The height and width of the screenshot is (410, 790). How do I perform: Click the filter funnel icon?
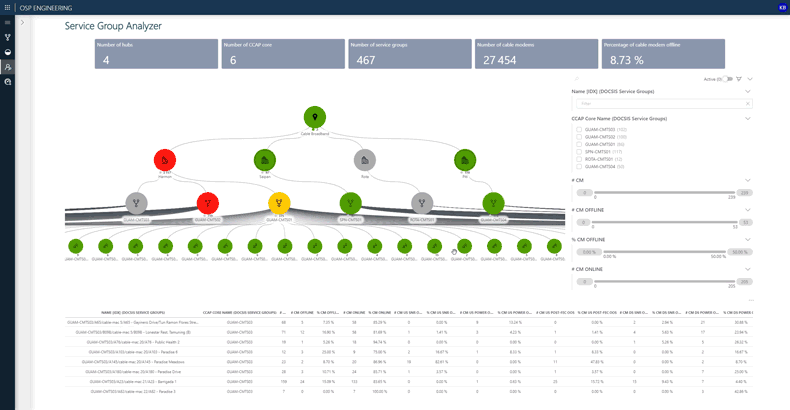(x=739, y=79)
